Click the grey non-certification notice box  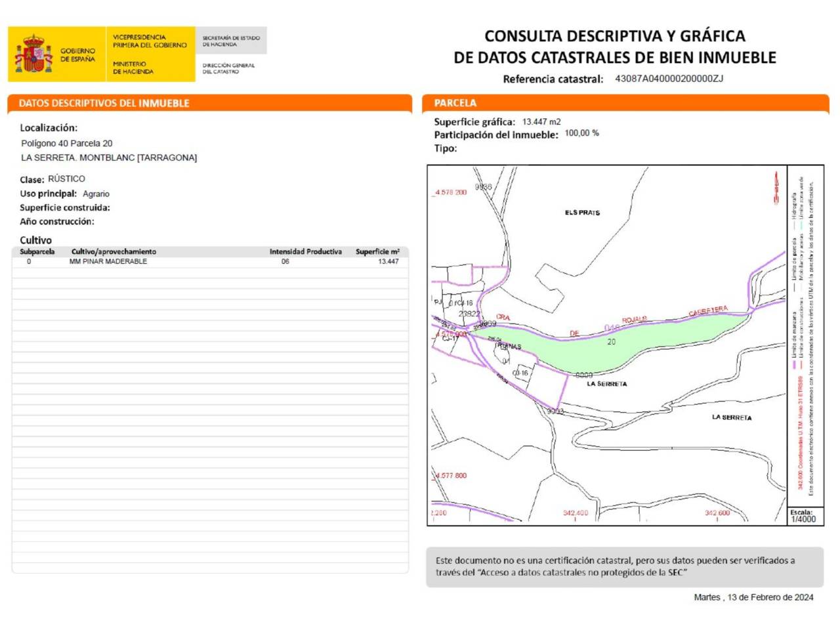pyautogui.click(x=624, y=566)
